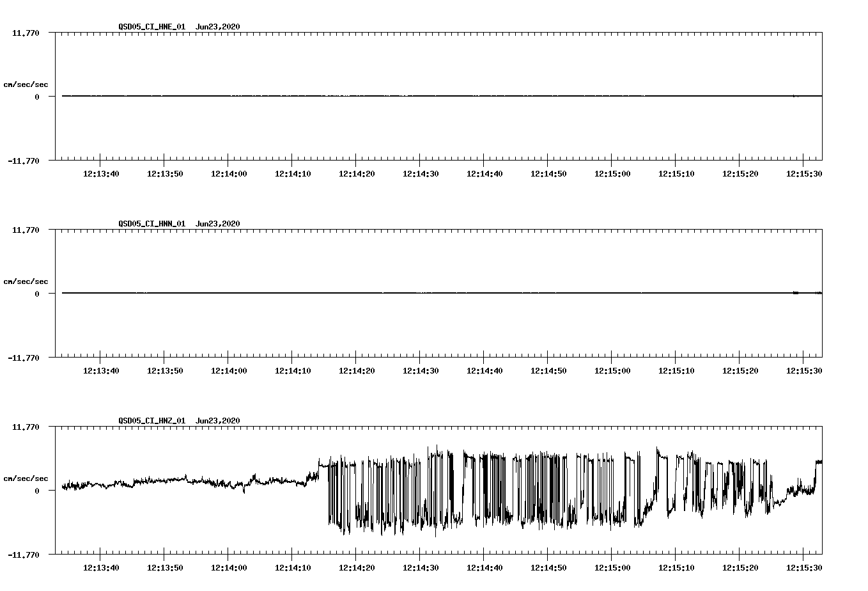Click the 12:13:40 time label under HNZ plot
This screenshot has width=868, height=591.
point(101,568)
